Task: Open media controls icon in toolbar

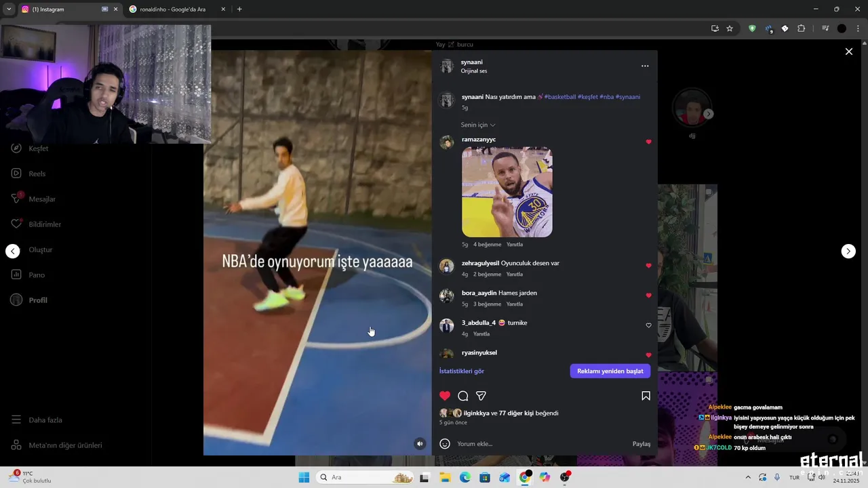Action: [825, 28]
